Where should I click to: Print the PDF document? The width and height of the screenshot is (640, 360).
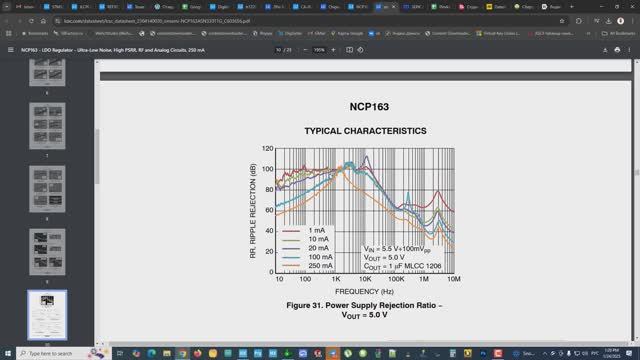coord(617,50)
